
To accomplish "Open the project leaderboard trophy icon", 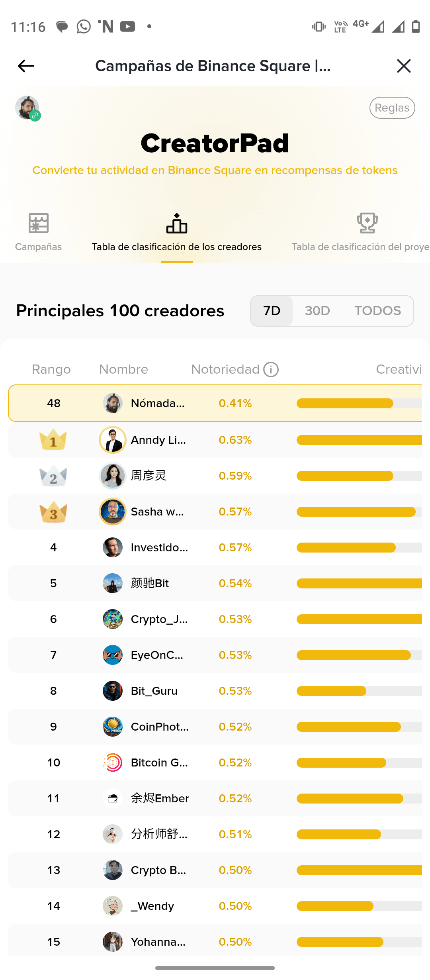I will (367, 223).
